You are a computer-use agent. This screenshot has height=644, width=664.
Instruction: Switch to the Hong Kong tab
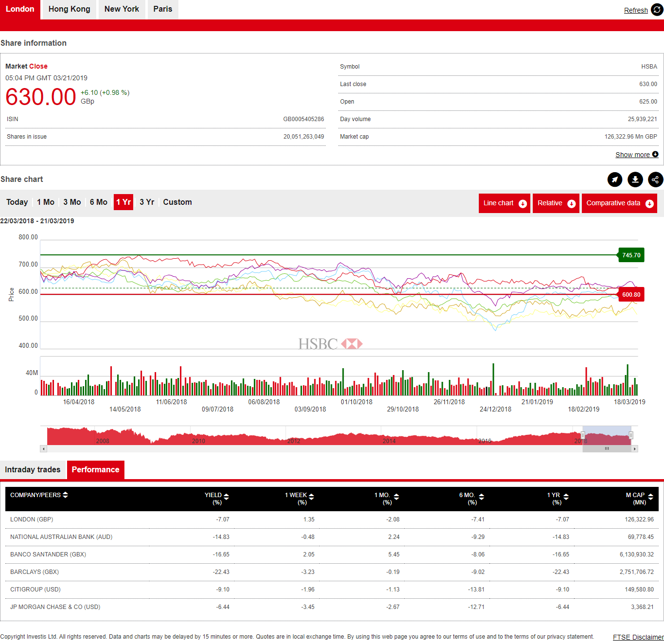[x=70, y=9]
